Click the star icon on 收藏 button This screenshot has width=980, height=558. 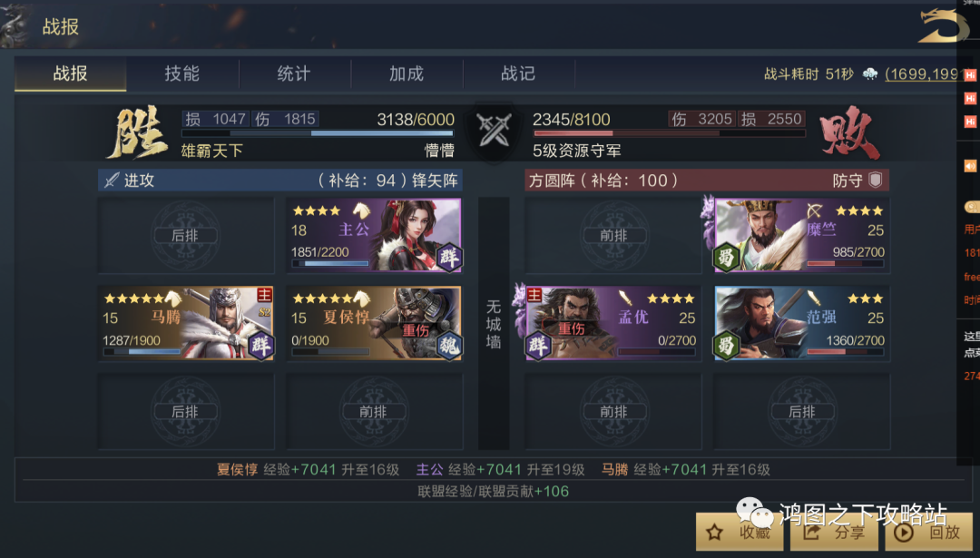pyautogui.click(x=714, y=533)
